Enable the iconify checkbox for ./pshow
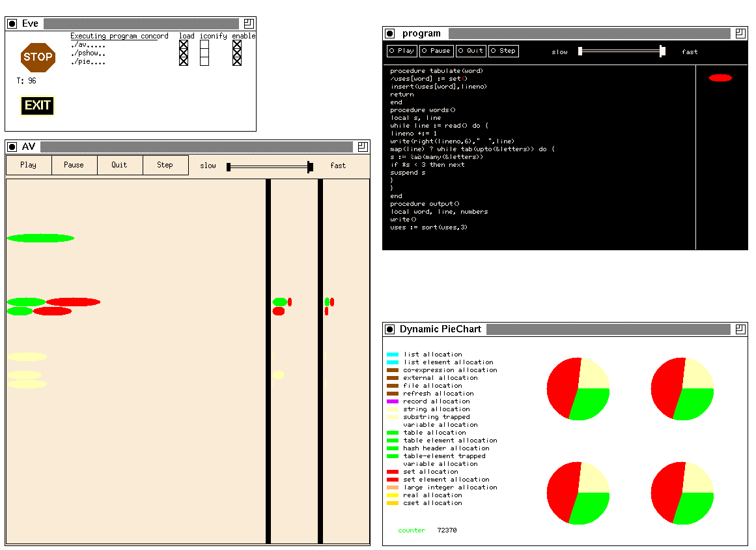This screenshot has height=550, width=756. [204, 53]
